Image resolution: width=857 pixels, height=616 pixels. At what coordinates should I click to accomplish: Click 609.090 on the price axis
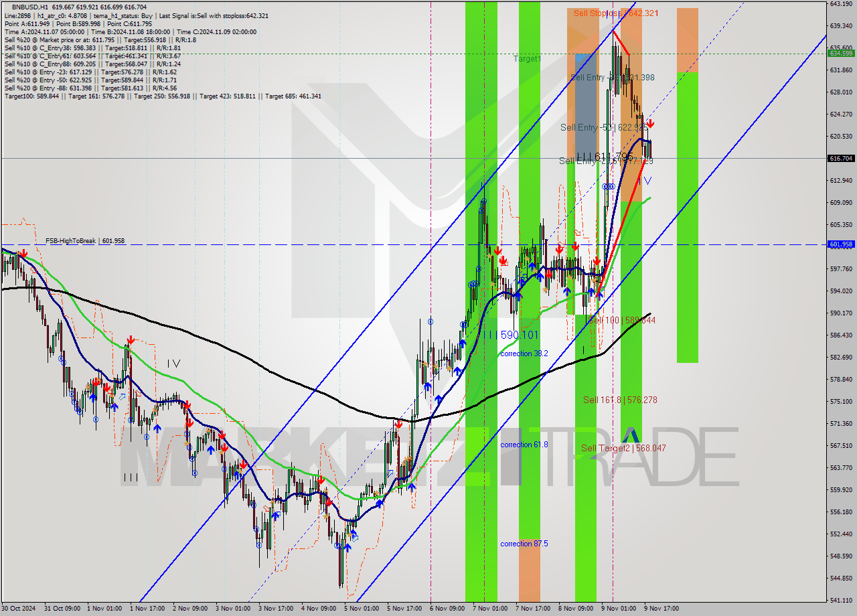coord(841,202)
